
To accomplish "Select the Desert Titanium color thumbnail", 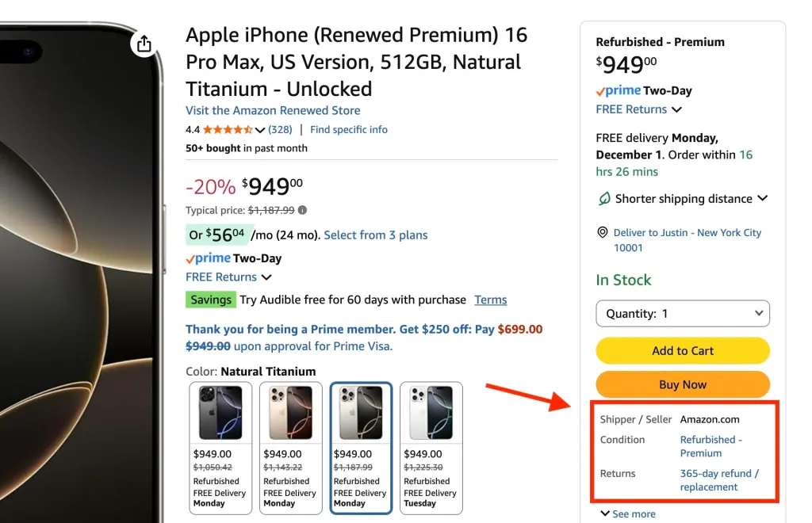I will [290, 411].
